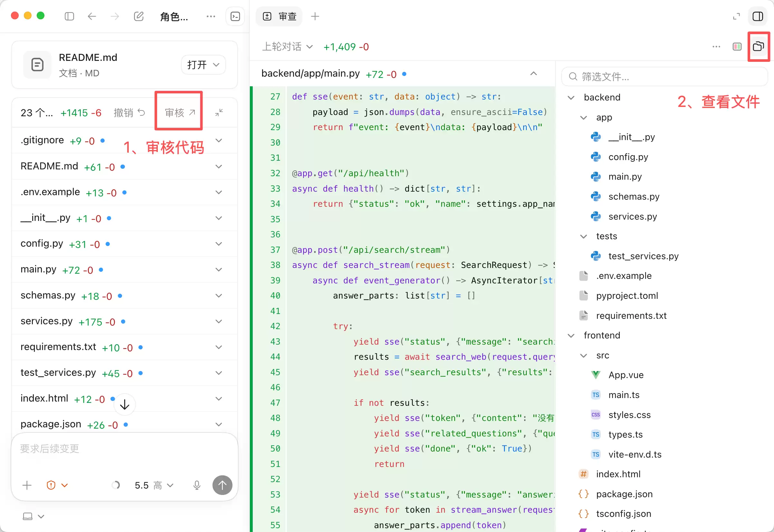Open the permission warning shield dropdown
Screen dimensions: 774x532
tap(57, 485)
